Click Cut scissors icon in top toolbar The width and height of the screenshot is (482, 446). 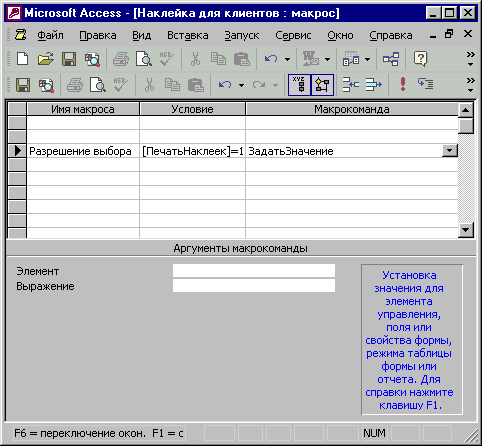(195, 59)
